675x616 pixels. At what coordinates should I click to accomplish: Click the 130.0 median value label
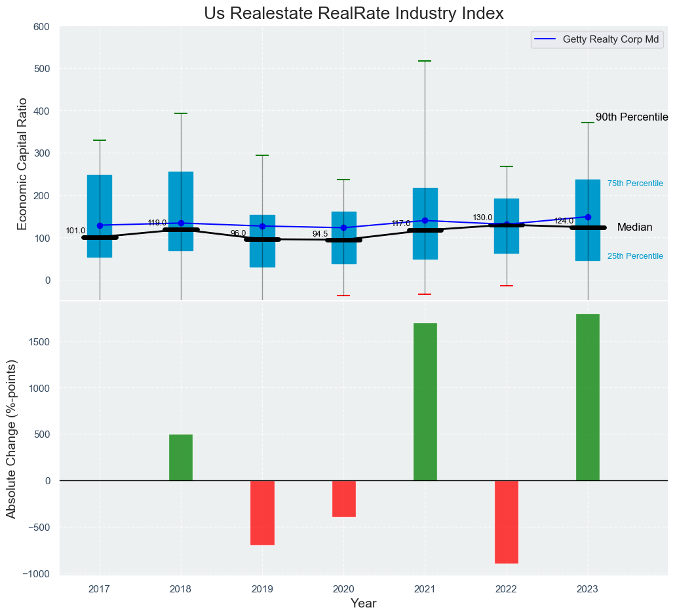[482, 218]
